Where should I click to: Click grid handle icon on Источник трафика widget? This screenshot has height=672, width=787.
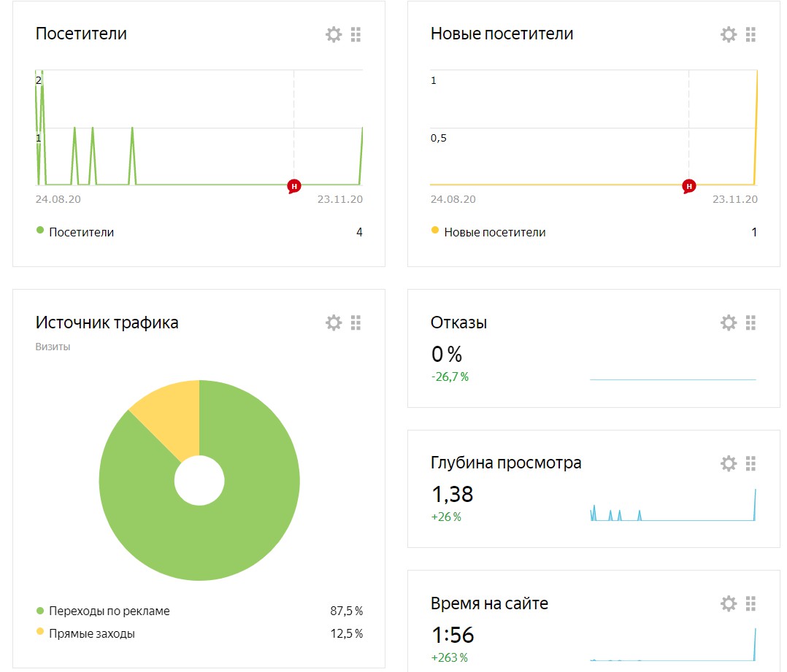tap(356, 323)
